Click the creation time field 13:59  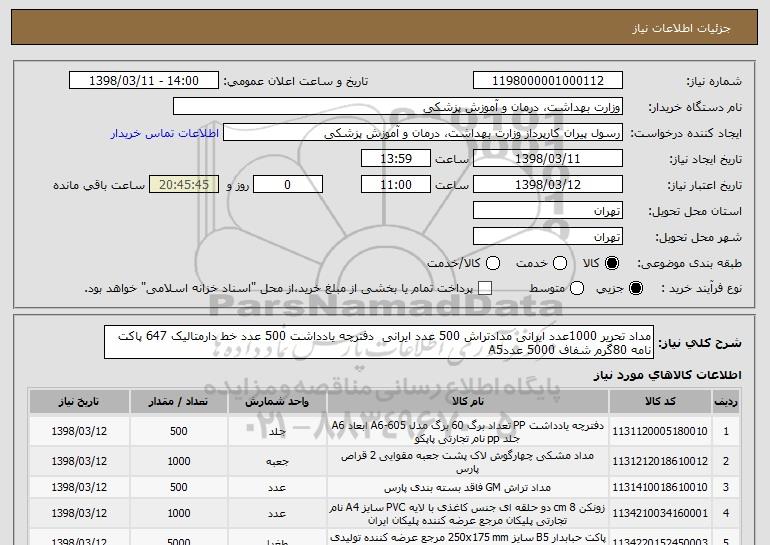[x=396, y=159]
